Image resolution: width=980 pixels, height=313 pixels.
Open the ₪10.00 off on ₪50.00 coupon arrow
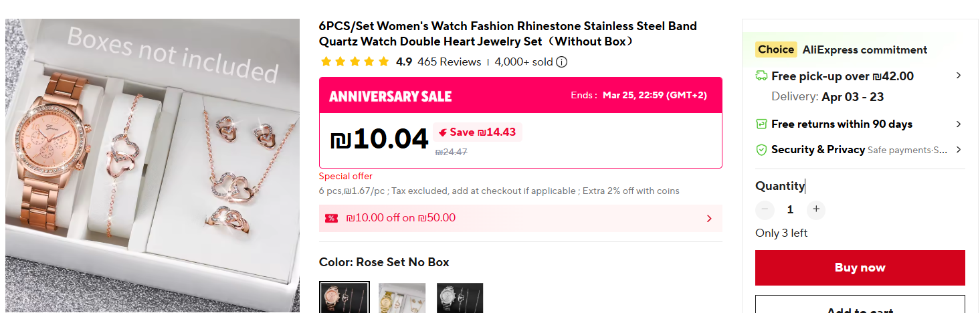click(x=709, y=218)
